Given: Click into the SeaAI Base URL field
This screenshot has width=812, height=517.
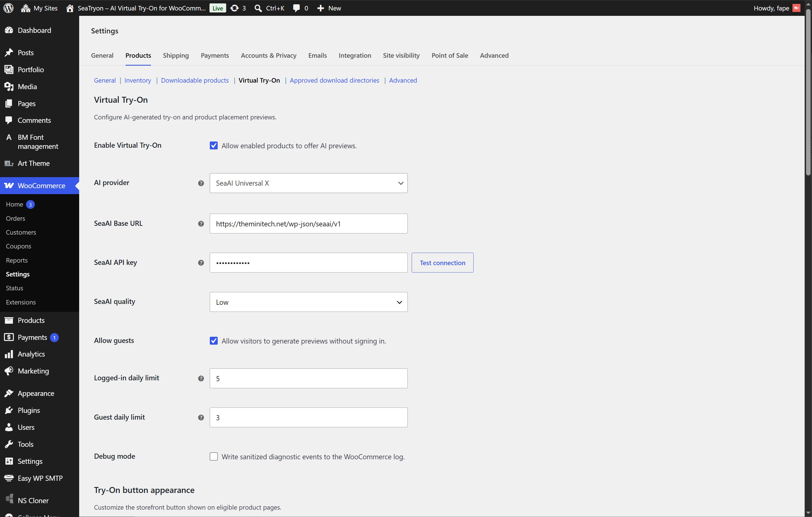Looking at the screenshot, I should pos(308,224).
